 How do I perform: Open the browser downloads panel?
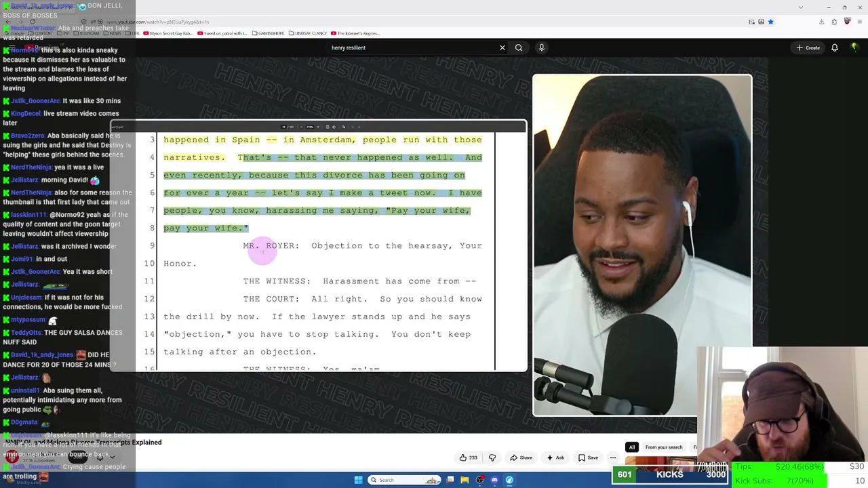coord(821,22)
